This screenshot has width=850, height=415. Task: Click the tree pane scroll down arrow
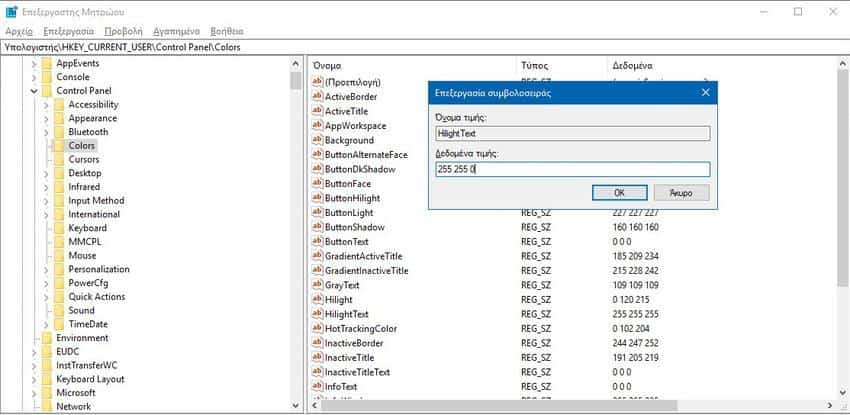[x=295, y=405]
